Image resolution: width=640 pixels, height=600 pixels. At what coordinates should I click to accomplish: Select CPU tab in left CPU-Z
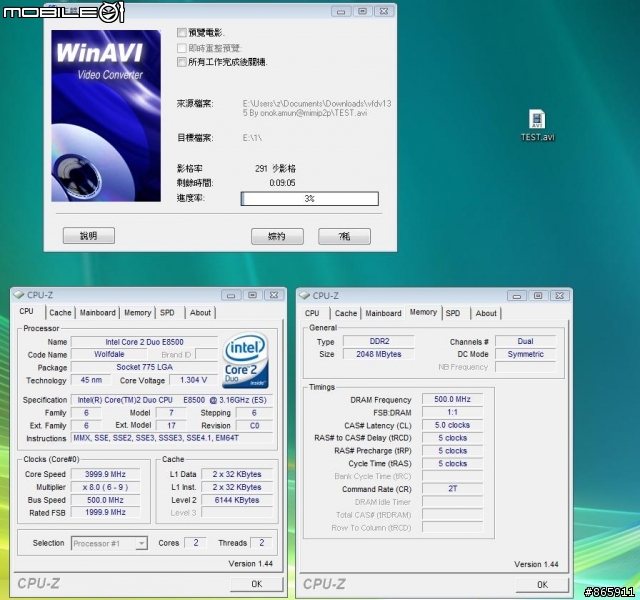pos(27,311)
